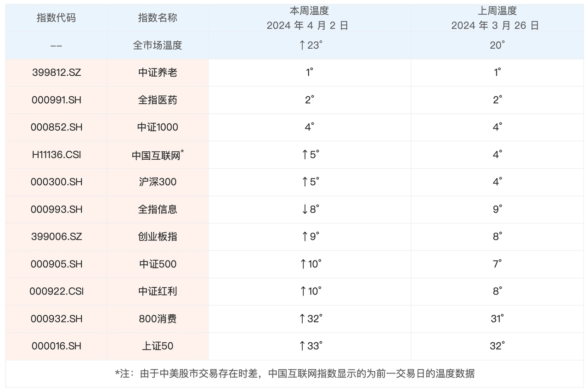The image size is (588, 390).
Task: Click the up arrow in 中证500 row
Action: point(302,264)
